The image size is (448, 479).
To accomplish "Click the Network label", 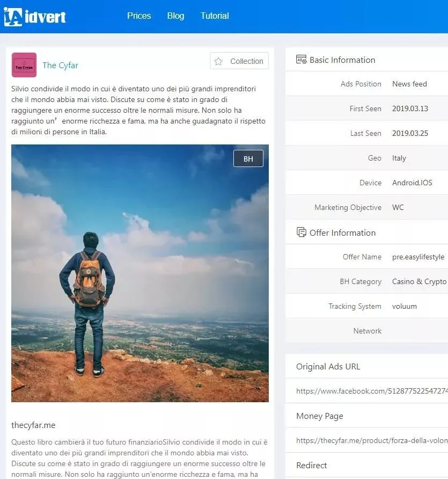I will pos(368,331).
